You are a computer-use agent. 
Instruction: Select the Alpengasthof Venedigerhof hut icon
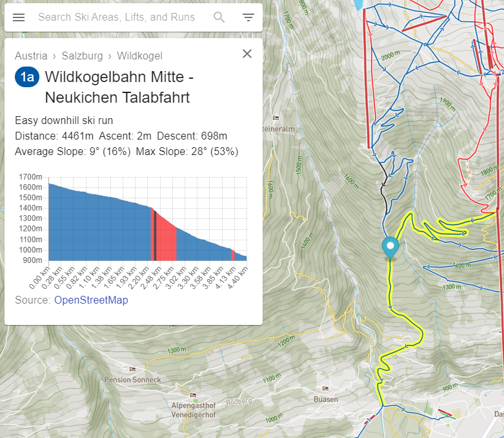[x=194, y=394]
